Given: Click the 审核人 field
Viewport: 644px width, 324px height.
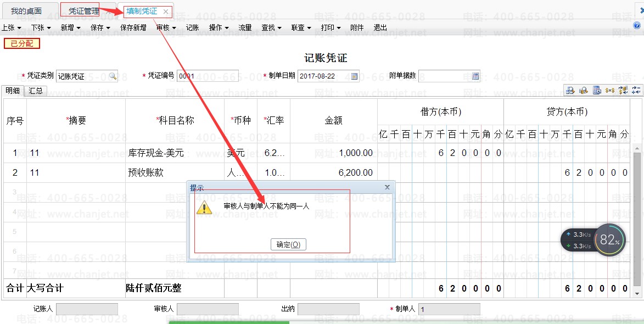Looking at the screenshot, I should click(208, 309).
